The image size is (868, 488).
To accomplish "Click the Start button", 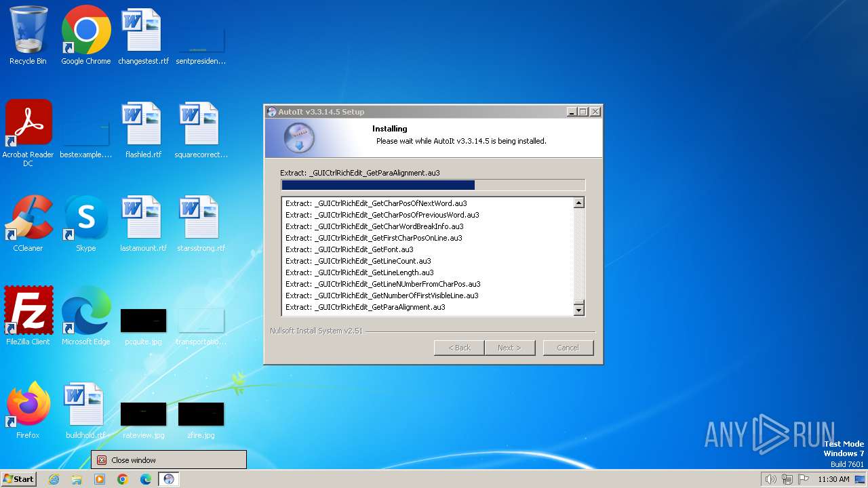I will [18, 479].
